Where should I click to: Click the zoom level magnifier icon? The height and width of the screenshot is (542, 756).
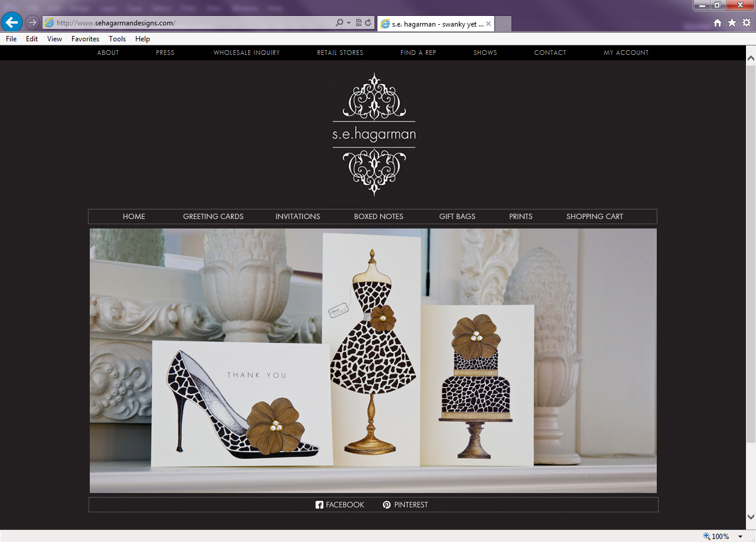click(706, 536)
